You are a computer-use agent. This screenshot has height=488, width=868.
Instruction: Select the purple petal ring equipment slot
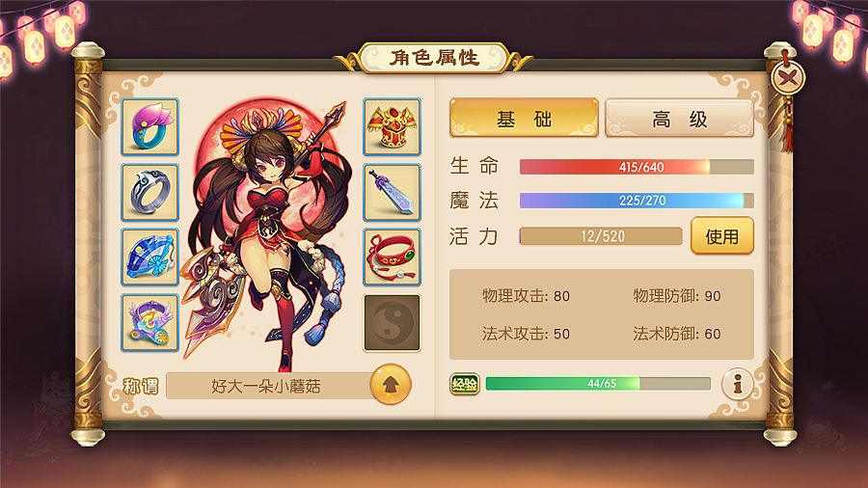[150, 126]
